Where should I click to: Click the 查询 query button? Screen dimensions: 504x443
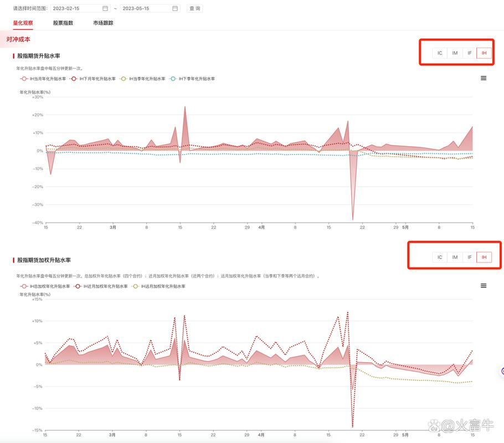[x=194, y=8]
